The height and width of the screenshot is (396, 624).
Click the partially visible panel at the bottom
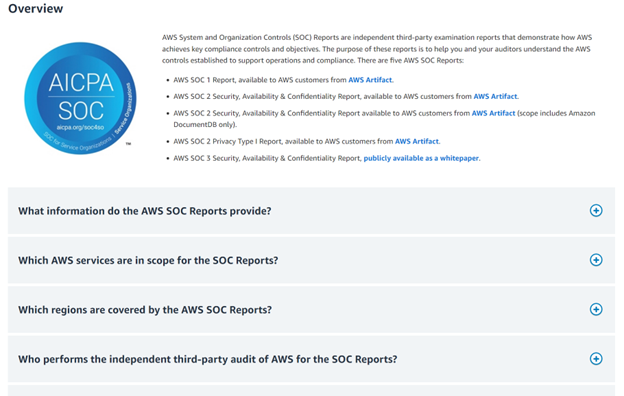click(311, 390)
